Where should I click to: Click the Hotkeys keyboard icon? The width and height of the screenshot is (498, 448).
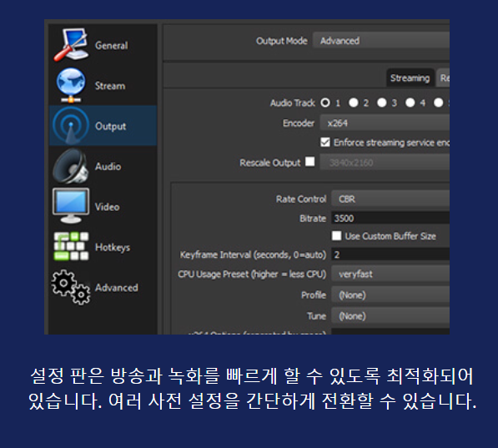[x=71, y=247]
